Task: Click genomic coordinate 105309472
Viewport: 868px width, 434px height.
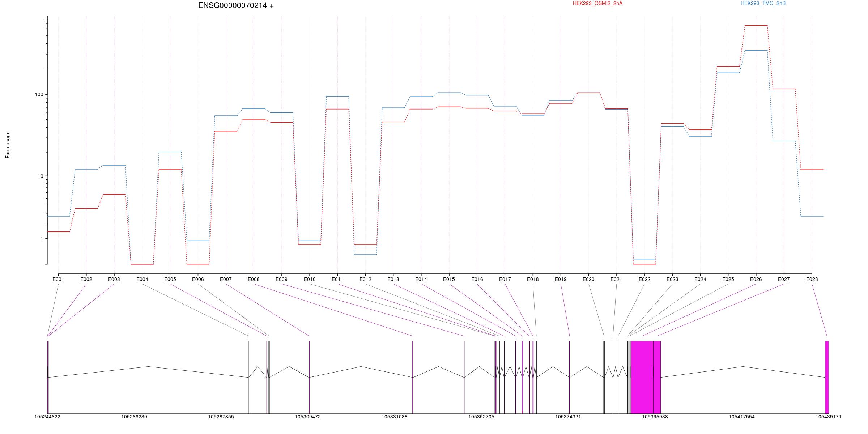Action: [308, 417]
